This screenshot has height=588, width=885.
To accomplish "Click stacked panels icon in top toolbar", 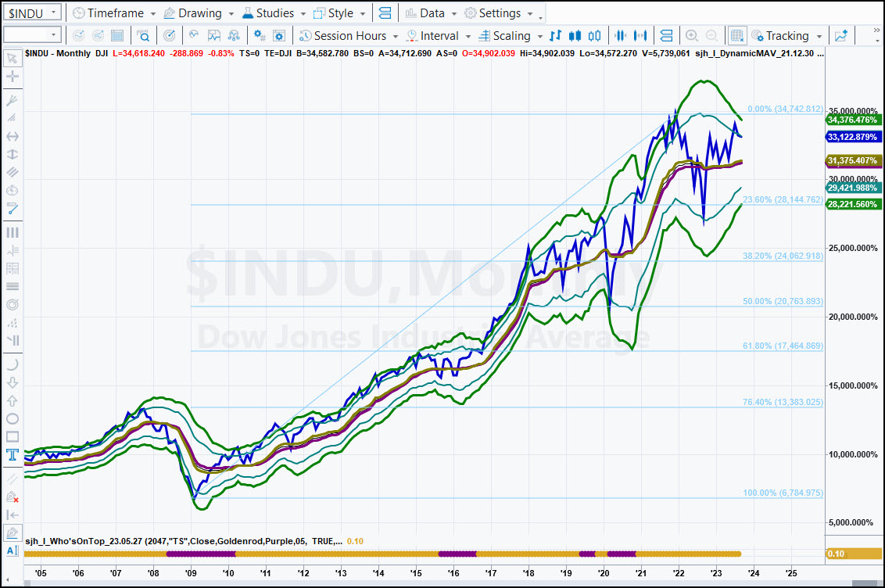I will coord(385,13).
